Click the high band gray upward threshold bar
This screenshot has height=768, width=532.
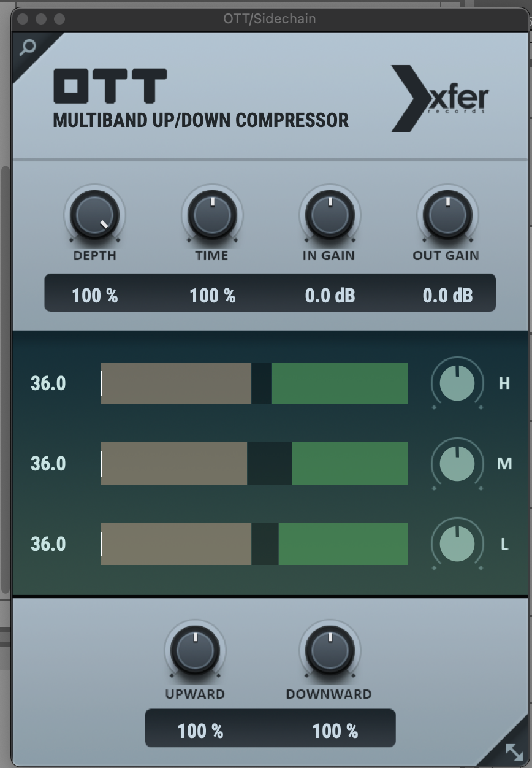176,383
